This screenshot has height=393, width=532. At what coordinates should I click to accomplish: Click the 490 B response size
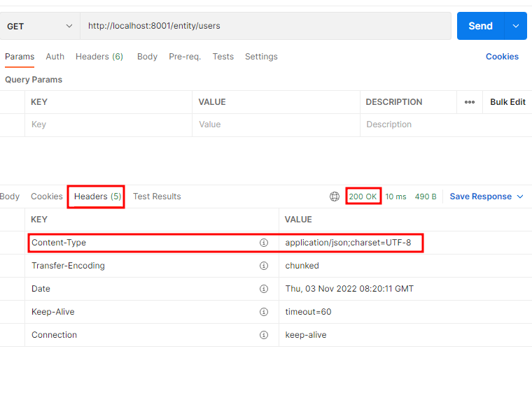tap(426, 196)
